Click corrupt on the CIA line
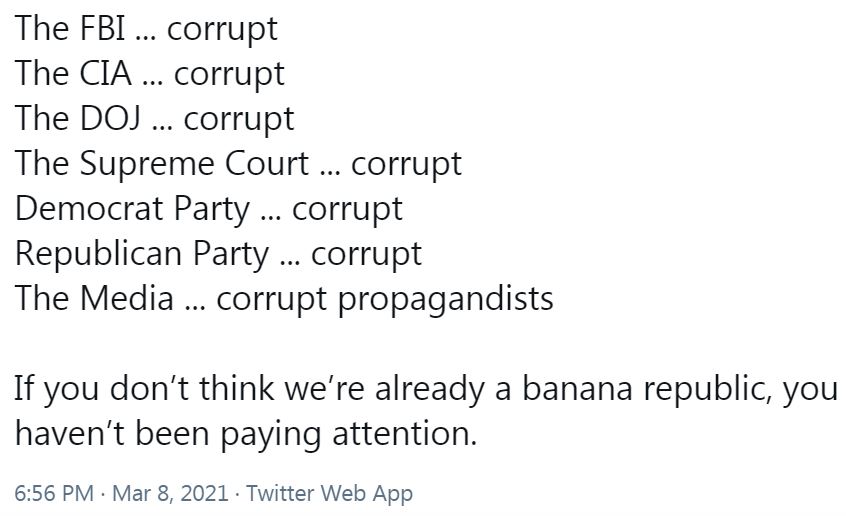This screenshot has width=846, height=516. pos(229,76)
